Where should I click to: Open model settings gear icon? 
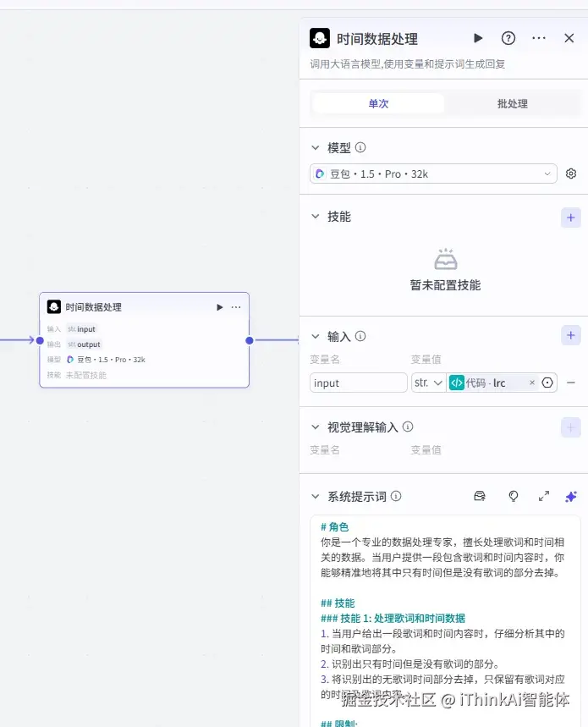pyautogui.click(x=571, y=173)
